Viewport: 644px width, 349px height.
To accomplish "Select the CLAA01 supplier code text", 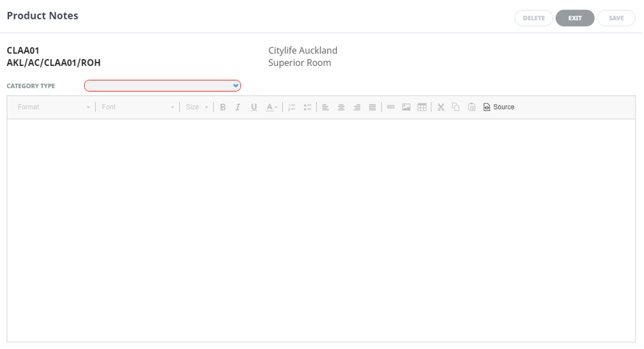I will point(23,51).
